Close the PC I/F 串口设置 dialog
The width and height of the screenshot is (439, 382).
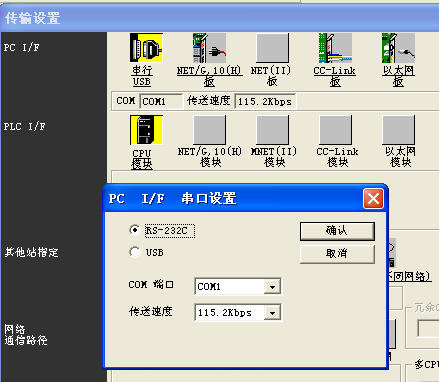[x=373, y=199]
